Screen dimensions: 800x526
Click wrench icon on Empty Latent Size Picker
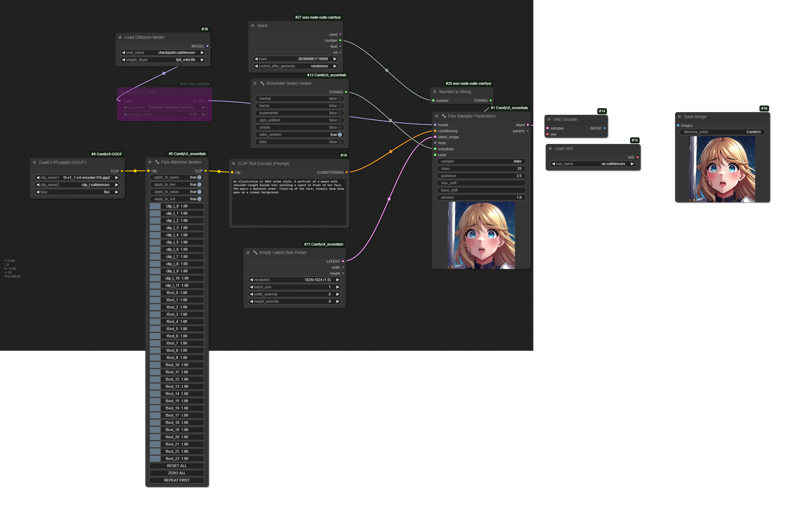point(255,252)
